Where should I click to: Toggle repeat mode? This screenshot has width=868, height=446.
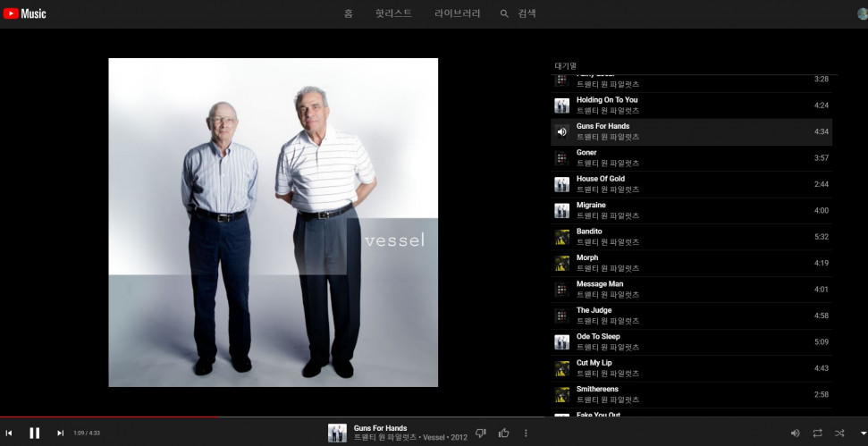click(817, 433)
